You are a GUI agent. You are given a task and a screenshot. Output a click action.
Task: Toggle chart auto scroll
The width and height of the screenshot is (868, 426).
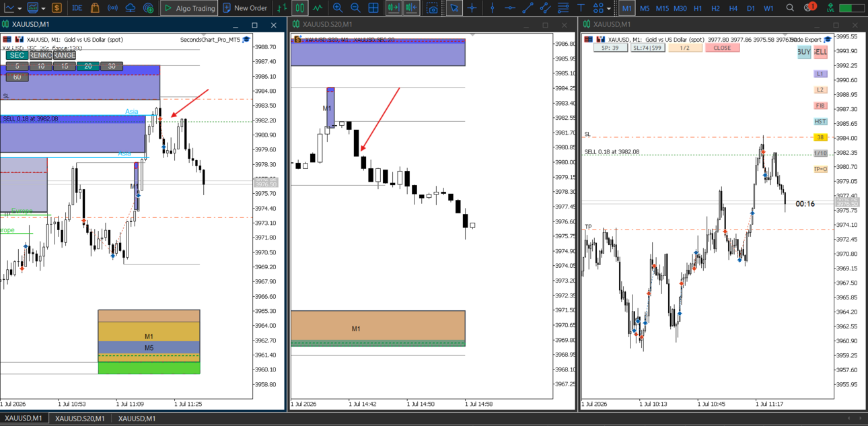(x=394, y=8)
